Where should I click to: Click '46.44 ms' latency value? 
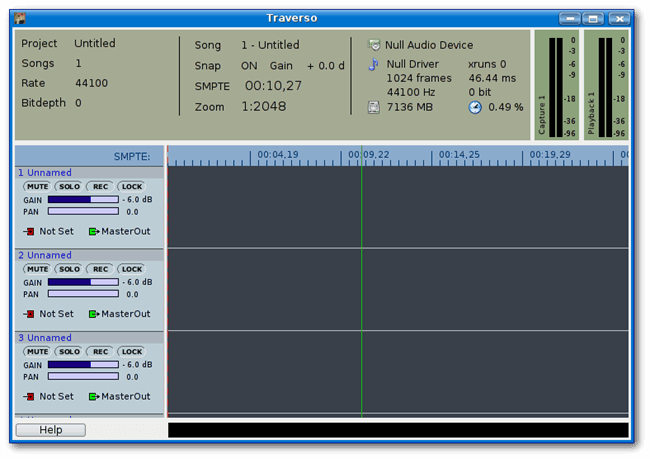[492, 78]
